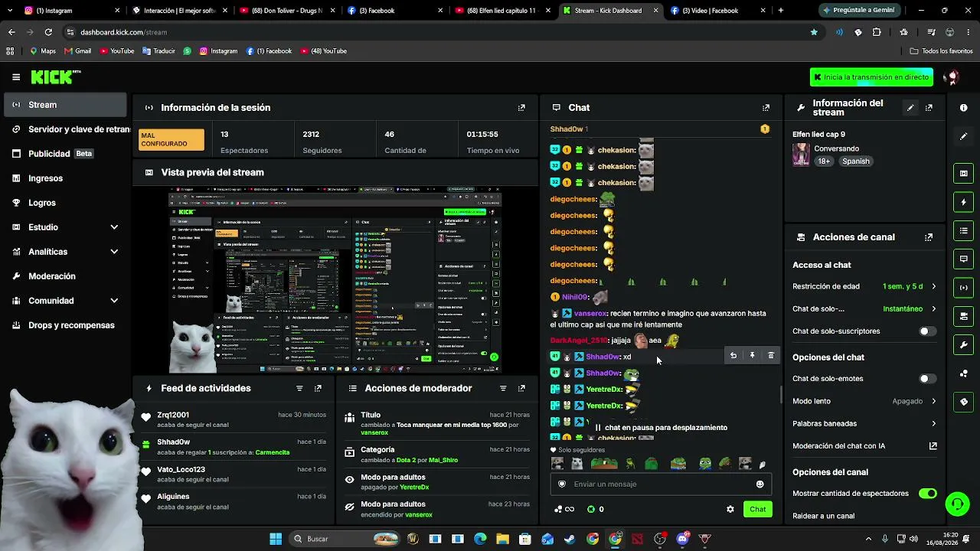Toggle the wrench panel icon in right sidebar
This screenshot has width=980, height=551.
[964, 345]
